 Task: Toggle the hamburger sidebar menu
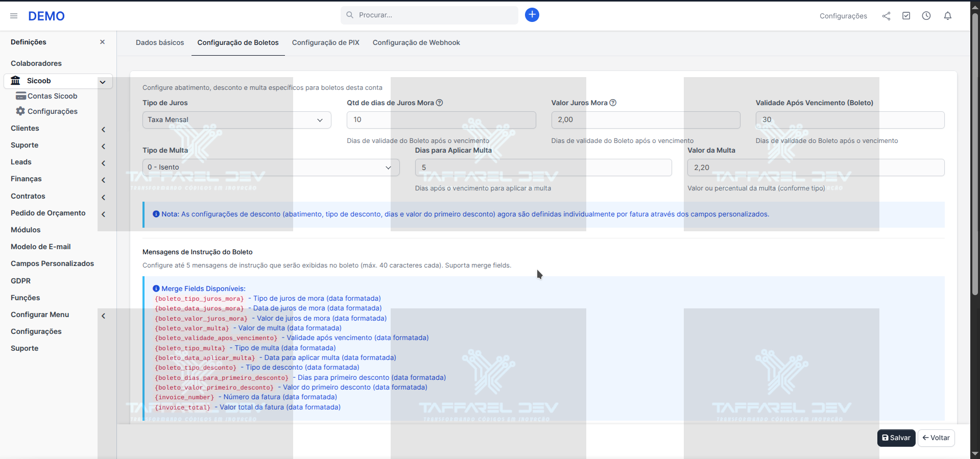(14, 16)
